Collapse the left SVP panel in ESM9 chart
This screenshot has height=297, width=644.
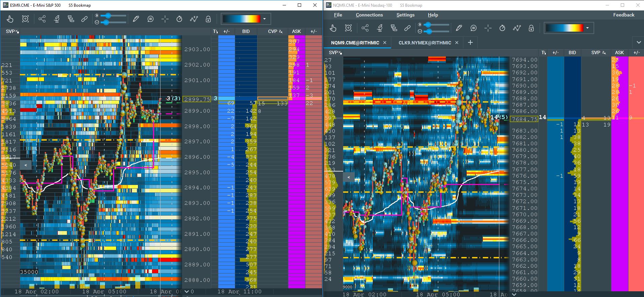pyautogui.click(x=26, y=165)
